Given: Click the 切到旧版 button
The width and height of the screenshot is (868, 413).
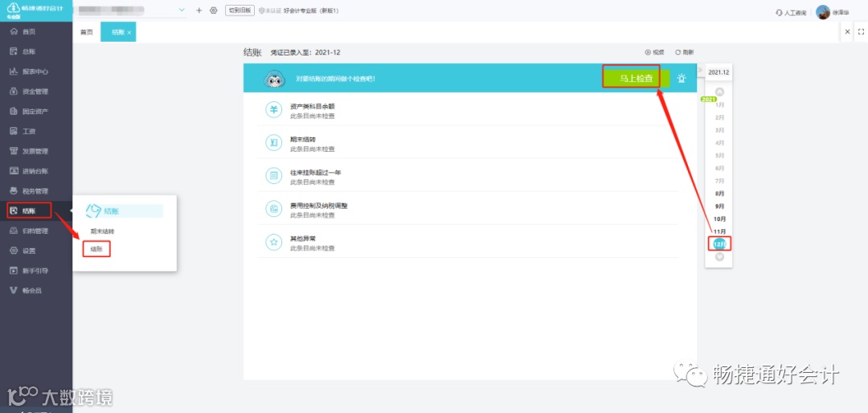Looking at the screenshot, I should [240, 10].
